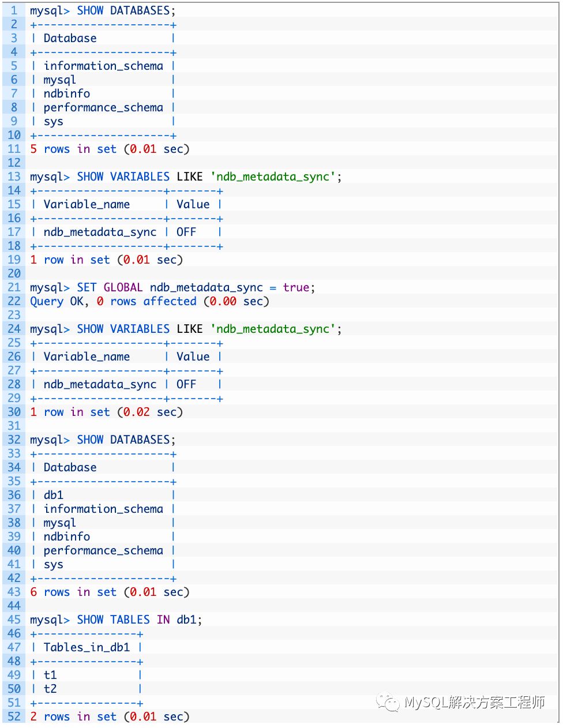Click '6 rows in set' result text
Viewport: 563px width, 728px height.
[x=73, y=592]
